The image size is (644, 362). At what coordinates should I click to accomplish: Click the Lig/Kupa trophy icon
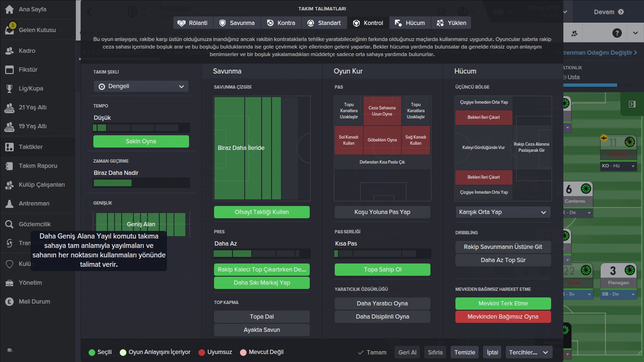9,89
